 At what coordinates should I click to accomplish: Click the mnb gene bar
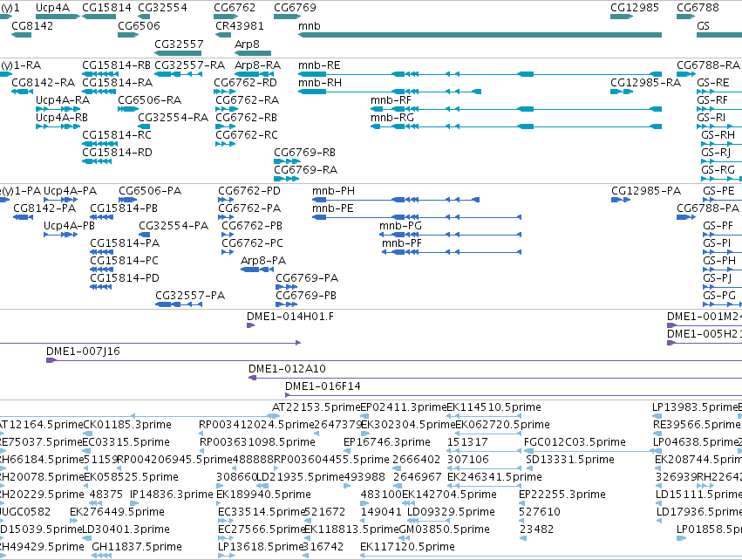pyautogui.click(x=480, y=35)
